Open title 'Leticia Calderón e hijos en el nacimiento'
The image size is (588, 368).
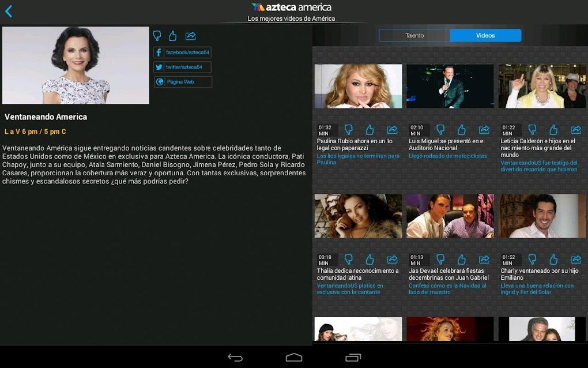538,148
